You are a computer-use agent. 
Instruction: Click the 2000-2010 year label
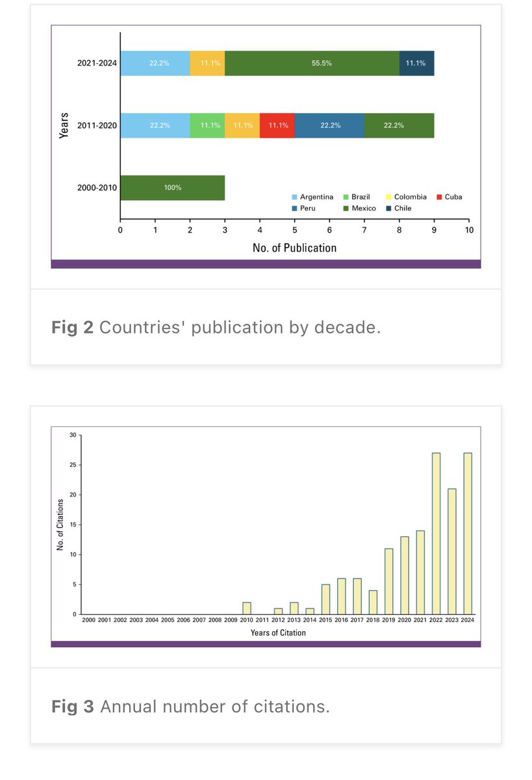(x=96, y=187)
